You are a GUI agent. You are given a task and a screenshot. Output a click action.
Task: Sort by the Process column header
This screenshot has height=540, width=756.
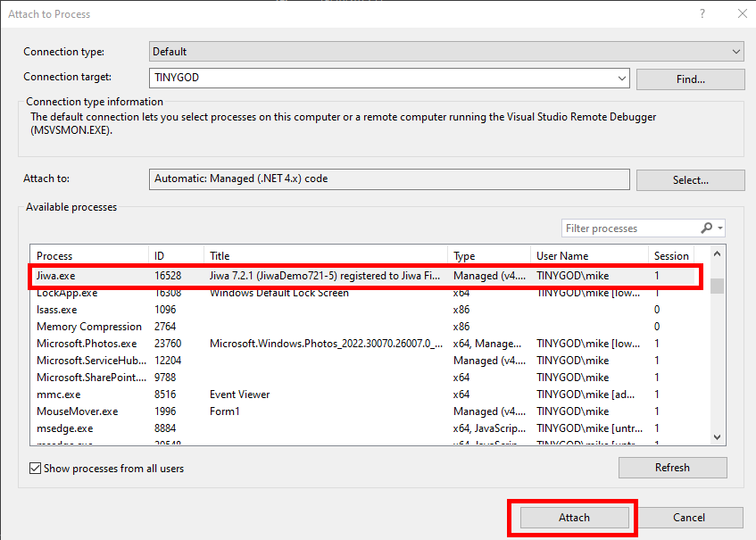[89, 256]
